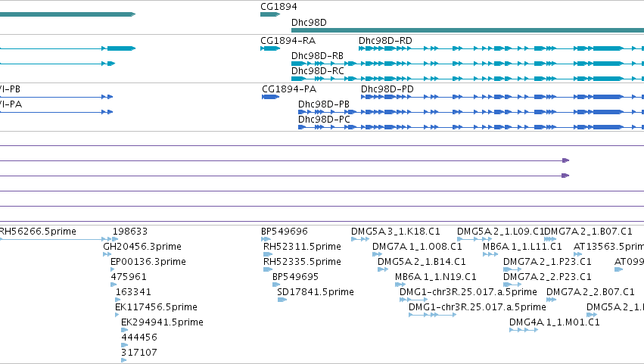
Task: Select the Dhc98D-RD transcript
Action: 501,48
